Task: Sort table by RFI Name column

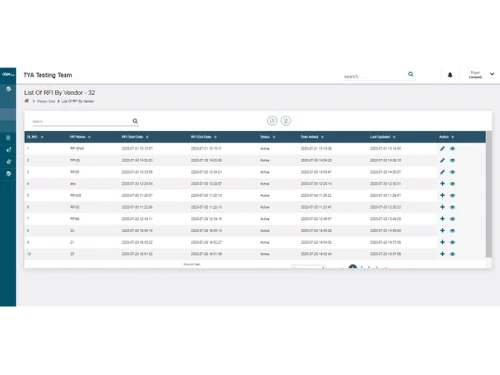Action: (x=80, y=137)
